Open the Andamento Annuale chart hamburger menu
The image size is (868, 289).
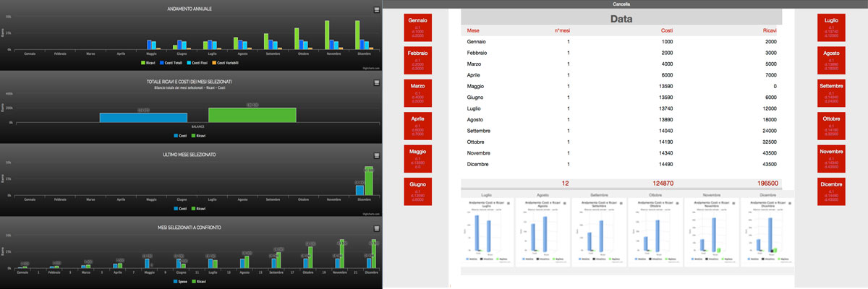click(x=376, y=9)
